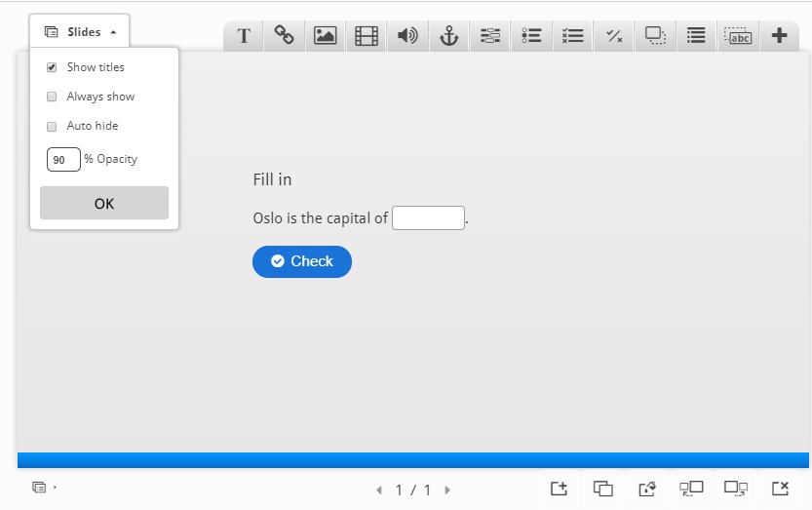Click the opacity percentage field
812x510 pixels.
click(63, 159)
